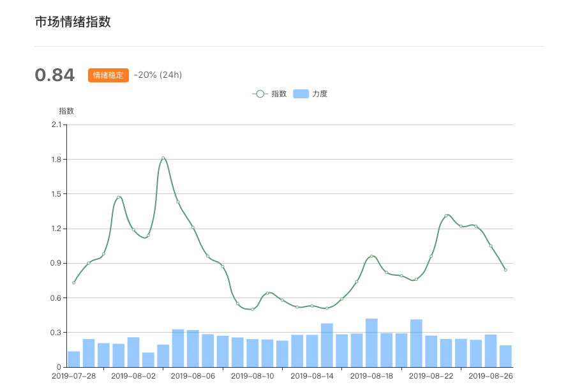
Task: Select the first data point on the line
Action: 74,283
